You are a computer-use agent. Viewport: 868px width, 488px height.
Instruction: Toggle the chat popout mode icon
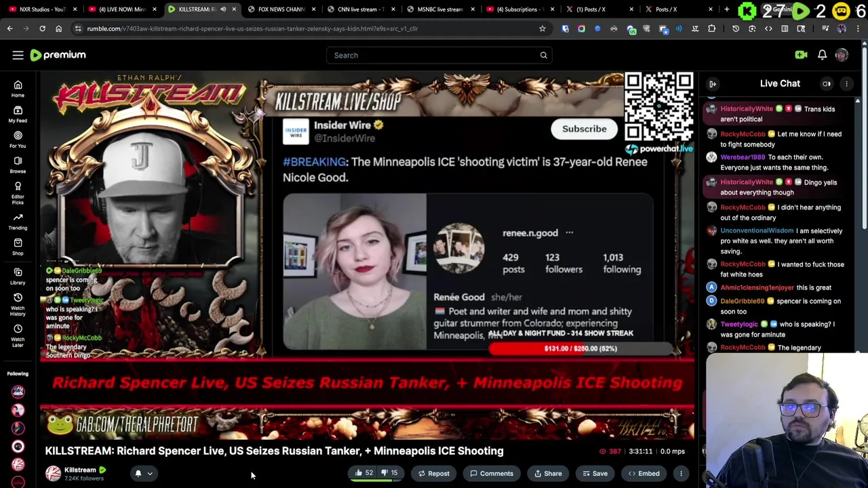[827, 83]
